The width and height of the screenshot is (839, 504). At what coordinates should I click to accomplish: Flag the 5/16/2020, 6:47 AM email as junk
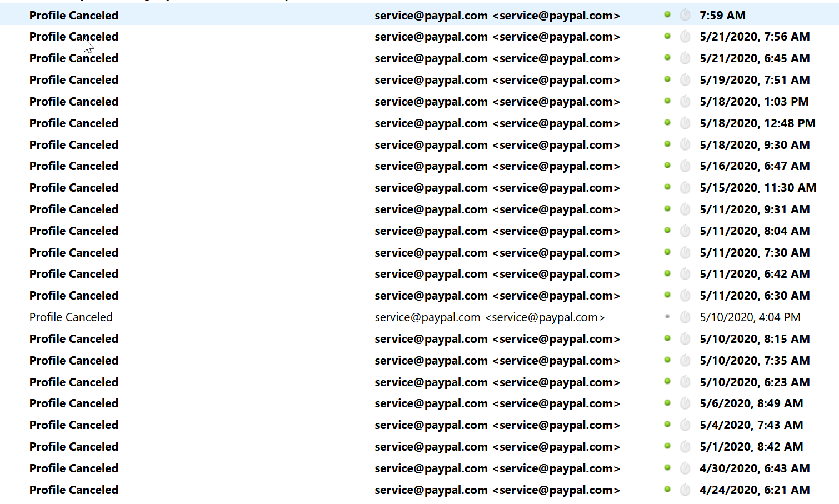(685, 166)
